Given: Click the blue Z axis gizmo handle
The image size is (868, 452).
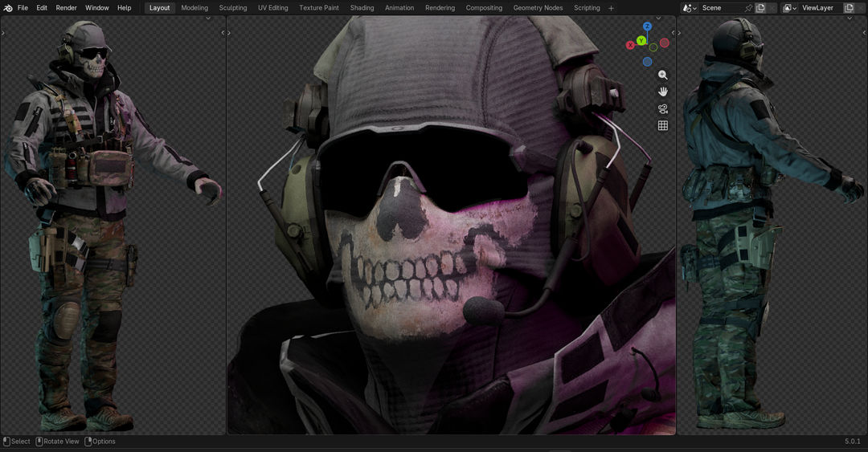Looking at the screenshot, I should 647,26.
